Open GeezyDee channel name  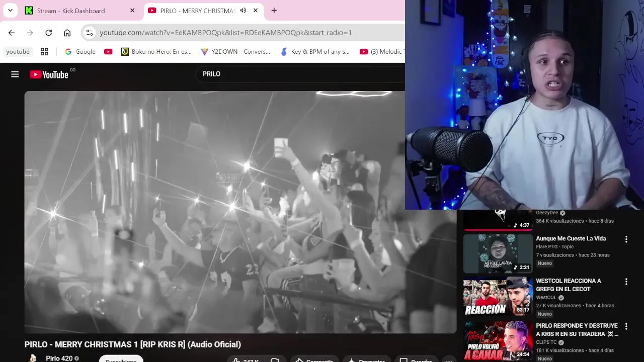pyautogui.click(x=547, y=213)
